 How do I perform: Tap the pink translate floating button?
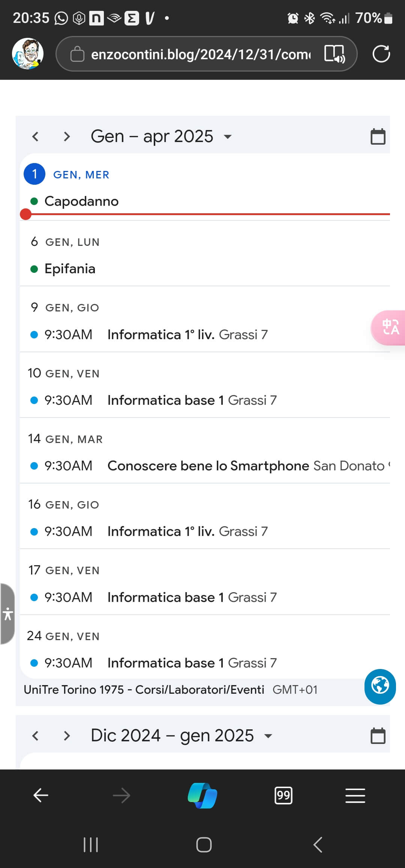click(390, 328)
